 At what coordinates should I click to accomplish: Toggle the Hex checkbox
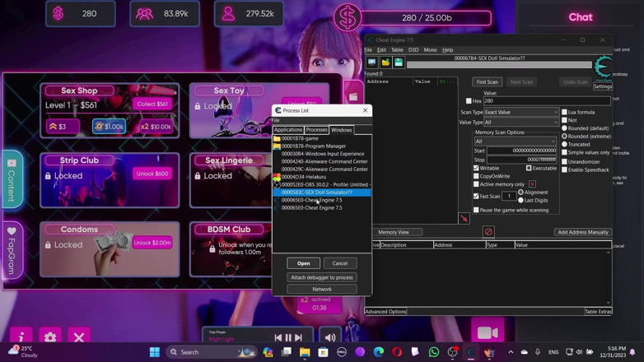(469, 101)
